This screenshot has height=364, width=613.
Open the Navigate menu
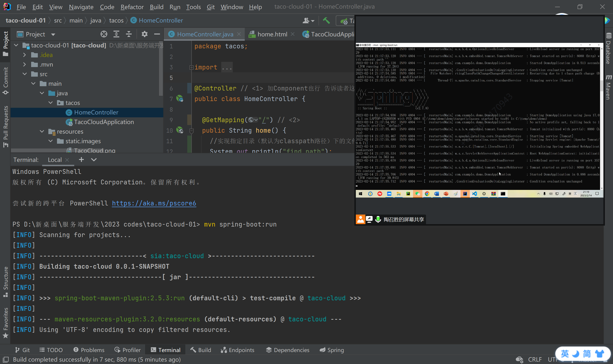pos(81,7)
